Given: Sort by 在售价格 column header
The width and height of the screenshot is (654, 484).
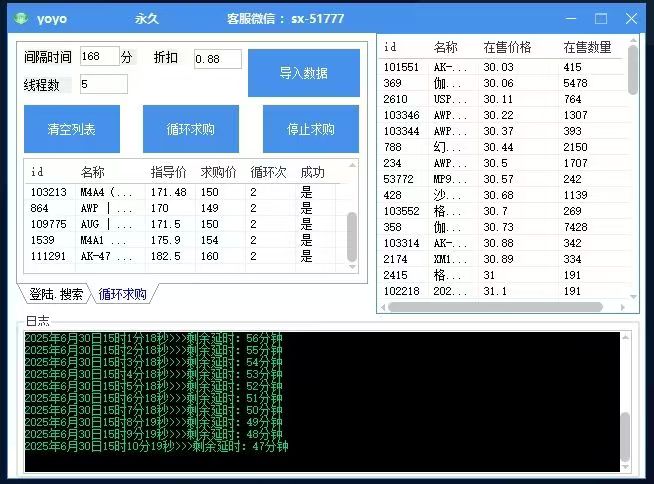Looking at the screenshot, I should pos(507,47).
